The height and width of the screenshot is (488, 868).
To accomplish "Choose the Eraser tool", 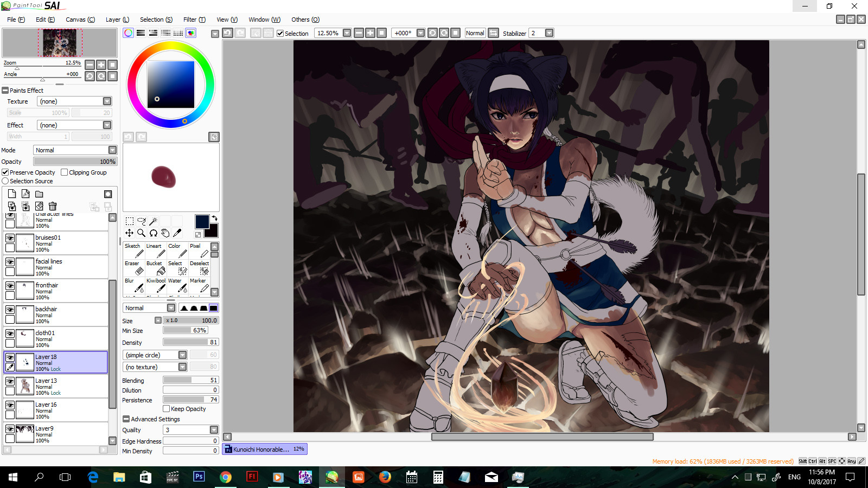I will tap(134, 268).
